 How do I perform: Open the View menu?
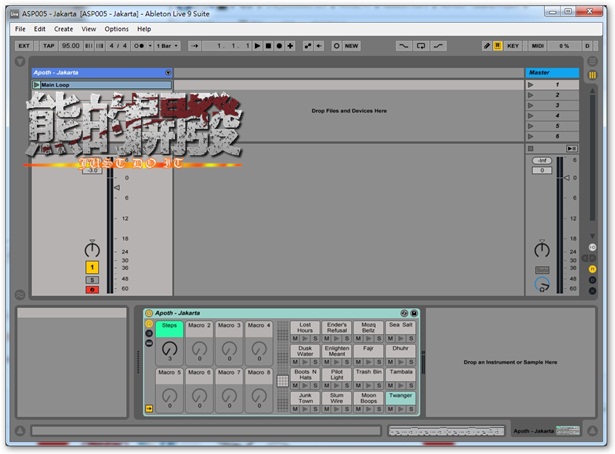tap(89, 29)
